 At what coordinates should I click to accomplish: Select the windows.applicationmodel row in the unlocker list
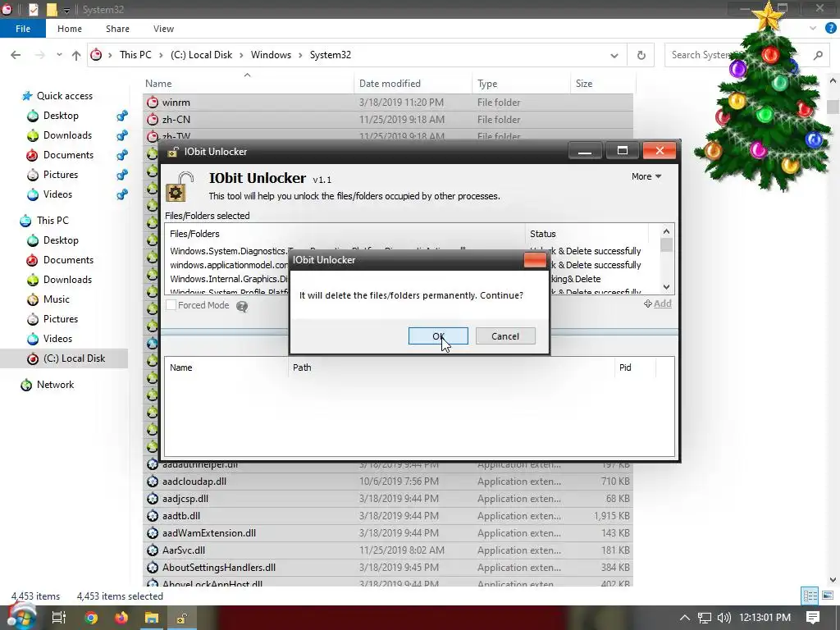pos(230,265)
